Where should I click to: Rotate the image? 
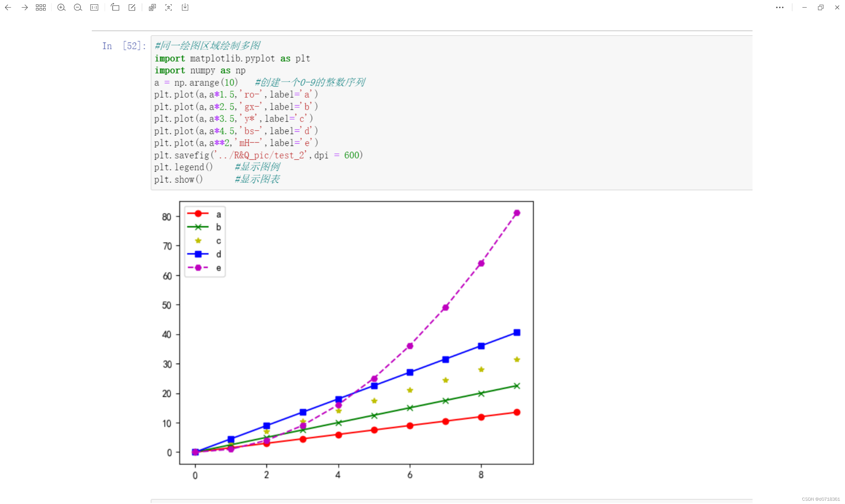(115, 8)
